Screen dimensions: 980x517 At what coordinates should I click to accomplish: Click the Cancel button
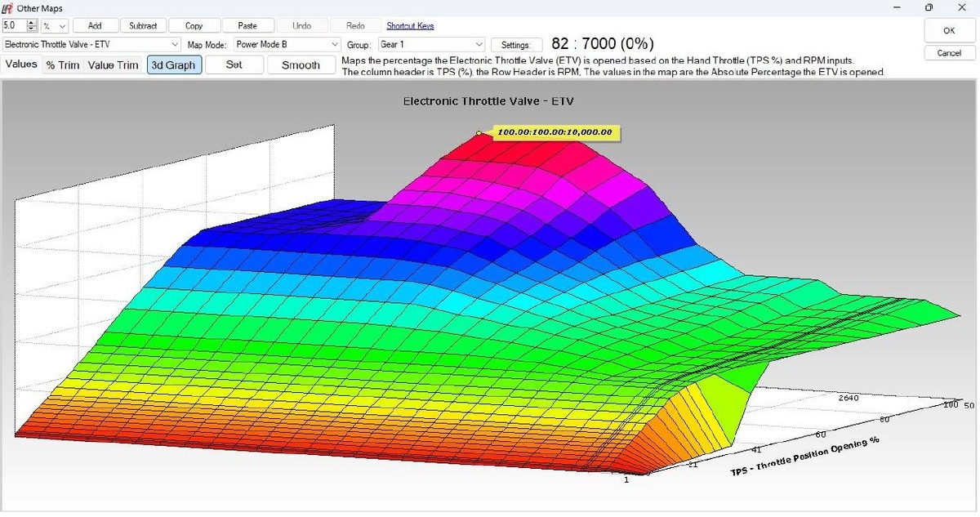point(948,52)
